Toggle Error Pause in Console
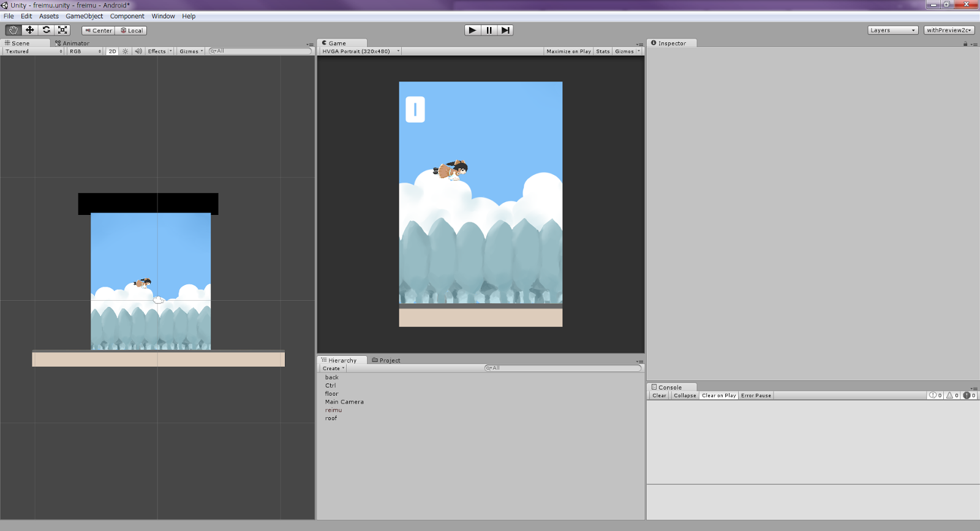The image size is (980, 531). (x=756, y=396)
